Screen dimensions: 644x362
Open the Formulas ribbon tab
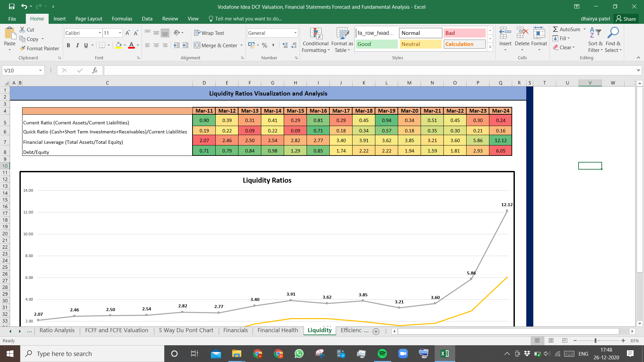pyautogui.click(x=122, y=19)
